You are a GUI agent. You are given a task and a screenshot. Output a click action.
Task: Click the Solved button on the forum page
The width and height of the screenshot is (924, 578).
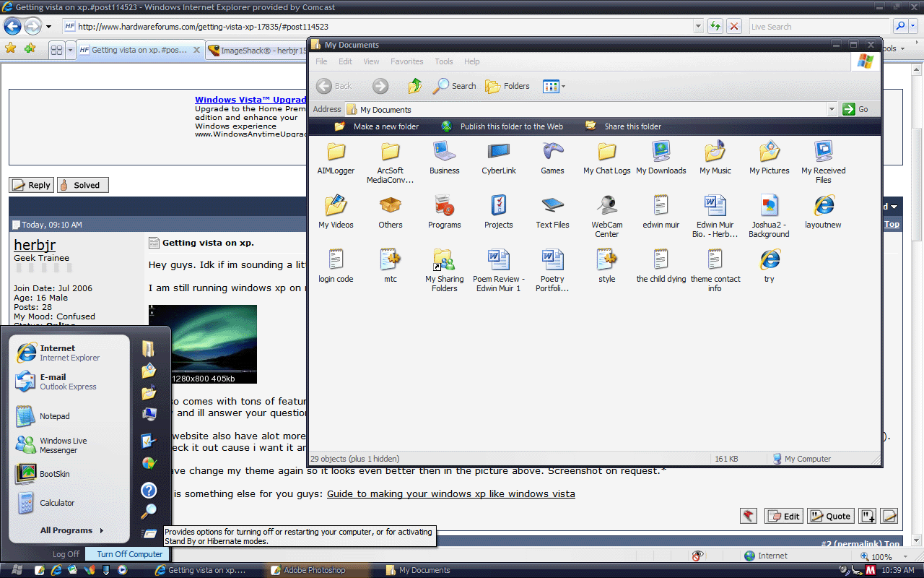coord(82,185)
